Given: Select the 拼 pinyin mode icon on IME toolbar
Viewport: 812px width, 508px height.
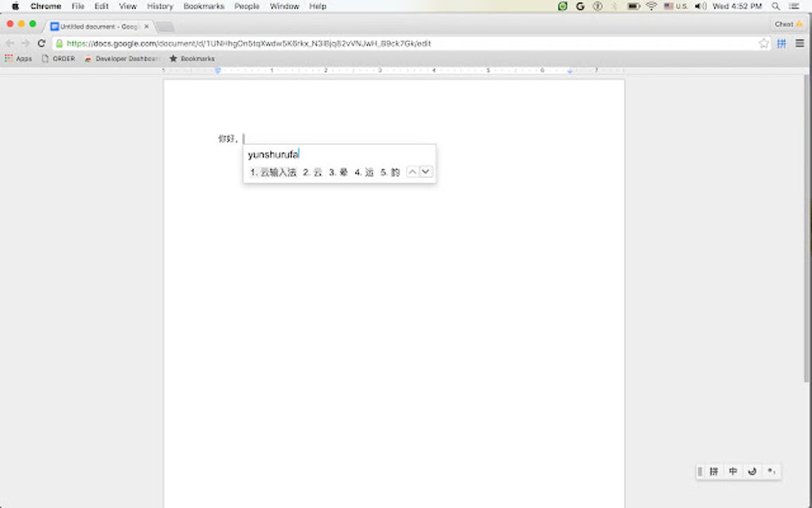Looking at the screenshot, I should (712, 471).
